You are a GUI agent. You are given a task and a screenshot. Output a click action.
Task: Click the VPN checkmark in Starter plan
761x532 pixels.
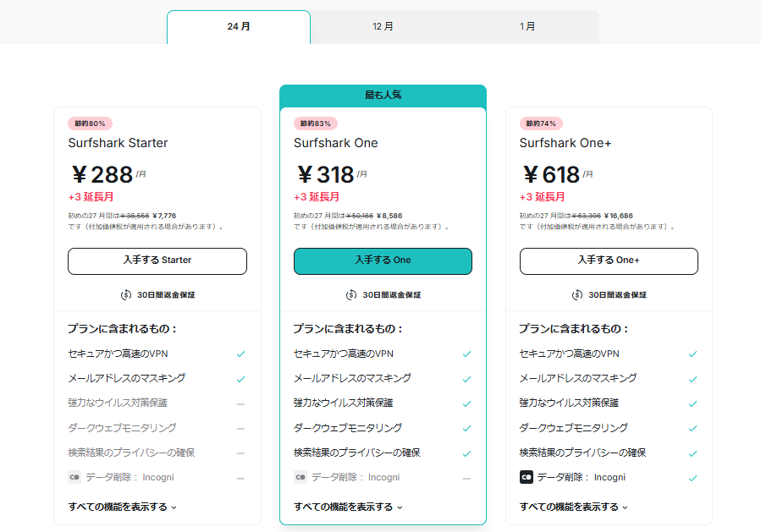(x=240, y=354)
